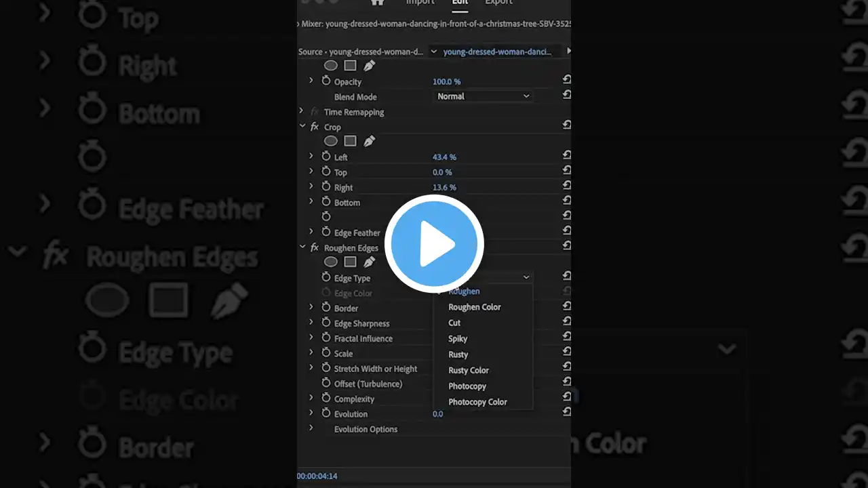Pick the pen mask tool under Roughen Edges
868x488 pixels.
click(369, 262)
